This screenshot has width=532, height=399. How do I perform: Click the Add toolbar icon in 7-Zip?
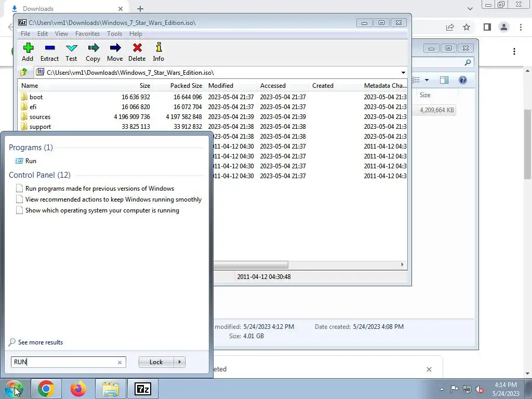click(x=28, y=52)
